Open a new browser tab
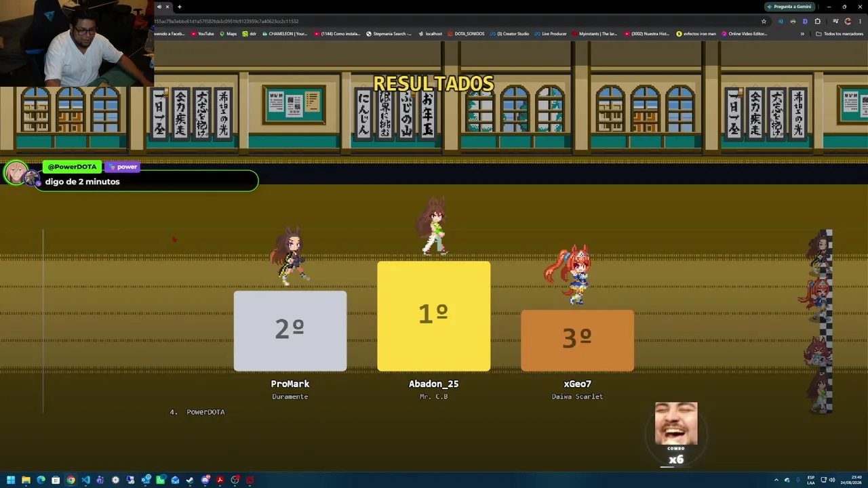Viewport: 868px width, 488px height. [x=180, y=7]
